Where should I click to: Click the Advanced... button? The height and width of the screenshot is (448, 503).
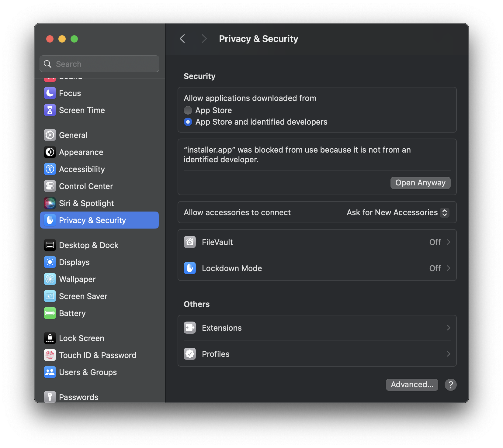point(412,384)
